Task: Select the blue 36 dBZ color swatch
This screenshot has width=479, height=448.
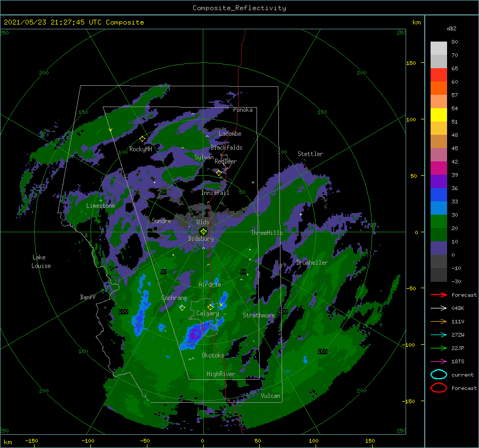Action: [439, 195]
